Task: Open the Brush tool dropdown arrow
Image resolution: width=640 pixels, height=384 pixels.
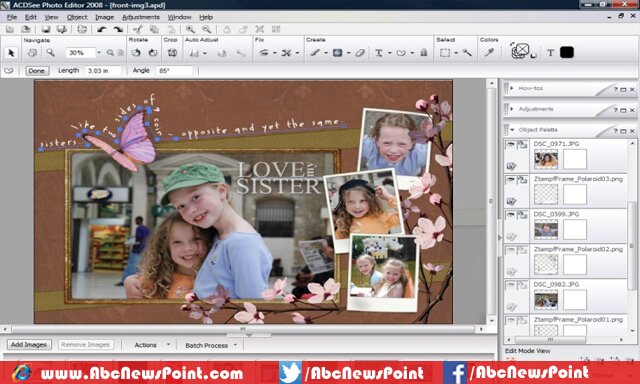Action: [326, 53]
